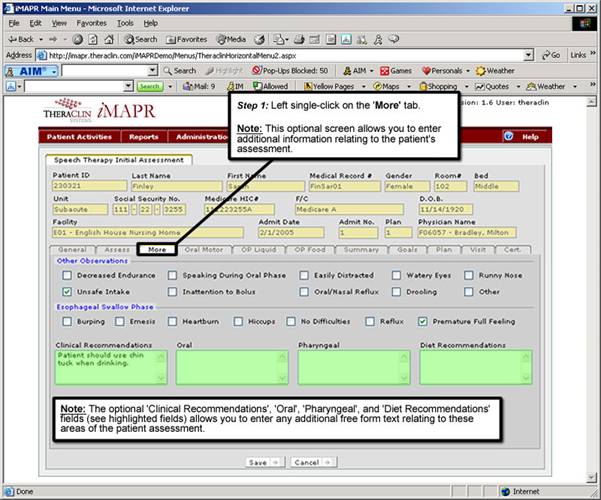Expand the AIM search box dropdown
The width and height of the screenshot is (601, 500).
point(153,71)
